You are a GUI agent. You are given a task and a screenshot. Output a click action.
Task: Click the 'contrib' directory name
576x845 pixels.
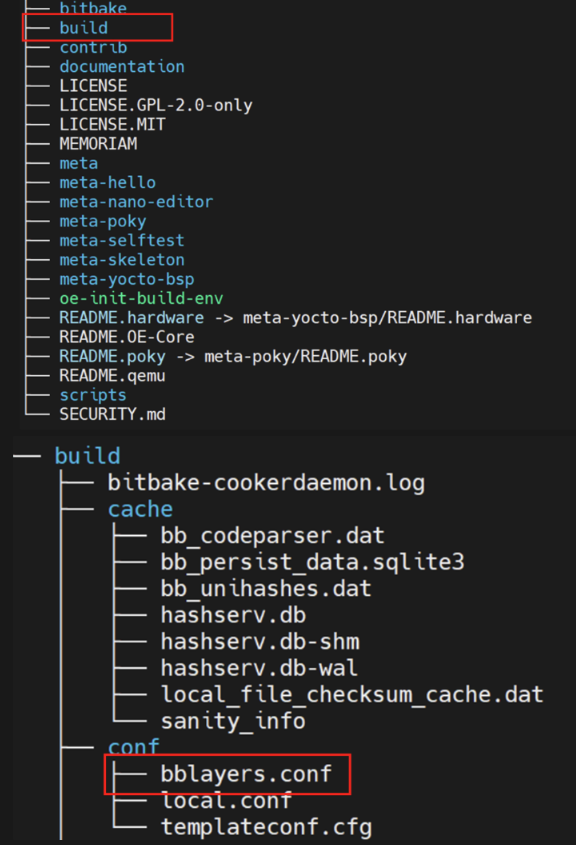(x=93, y=47)
